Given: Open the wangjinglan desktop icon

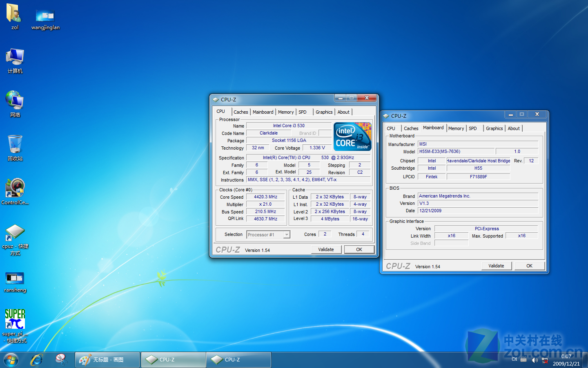Looking at the screenshot, I should pyautogui.click(x=45, y=19).
